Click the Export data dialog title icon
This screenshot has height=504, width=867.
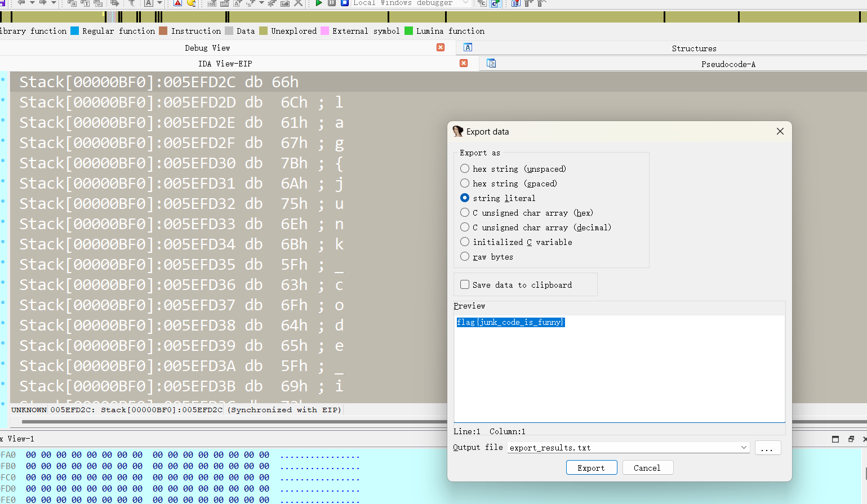458,131
